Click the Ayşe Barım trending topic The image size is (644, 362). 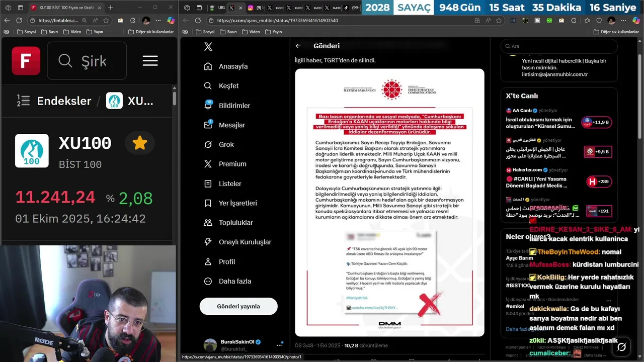click(x=519, y=258)
